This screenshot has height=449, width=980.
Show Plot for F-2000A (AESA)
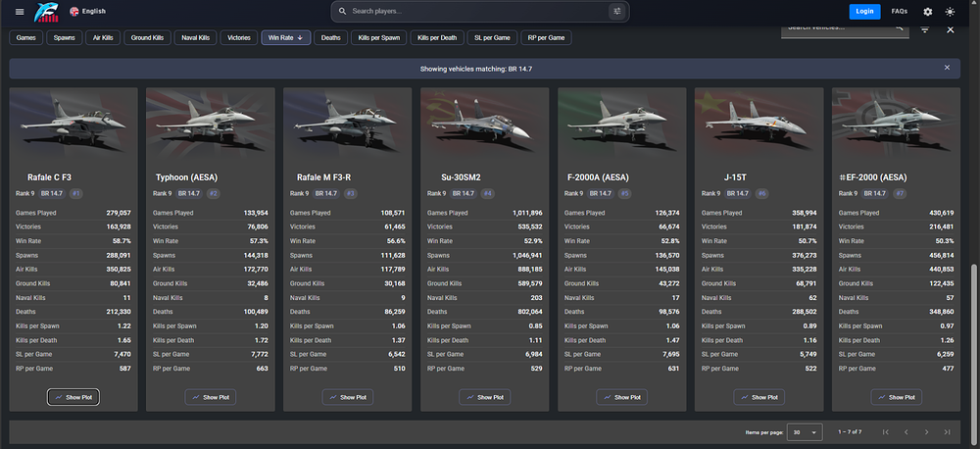[622, 397]
